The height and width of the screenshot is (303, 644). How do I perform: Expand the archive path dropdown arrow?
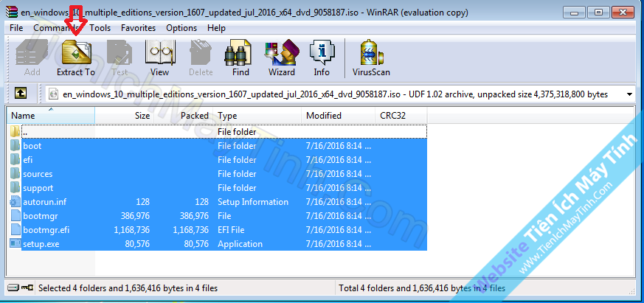pos(630,94)
